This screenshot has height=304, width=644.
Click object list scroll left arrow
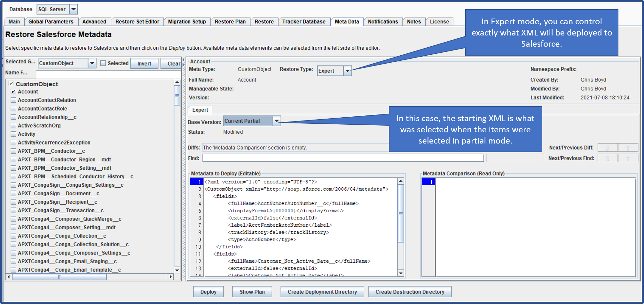pos(9,277)
